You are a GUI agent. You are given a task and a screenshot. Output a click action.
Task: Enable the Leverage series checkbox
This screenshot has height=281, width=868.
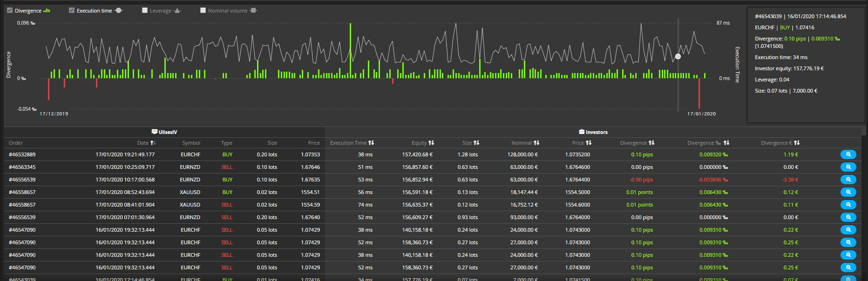[145, 10]
